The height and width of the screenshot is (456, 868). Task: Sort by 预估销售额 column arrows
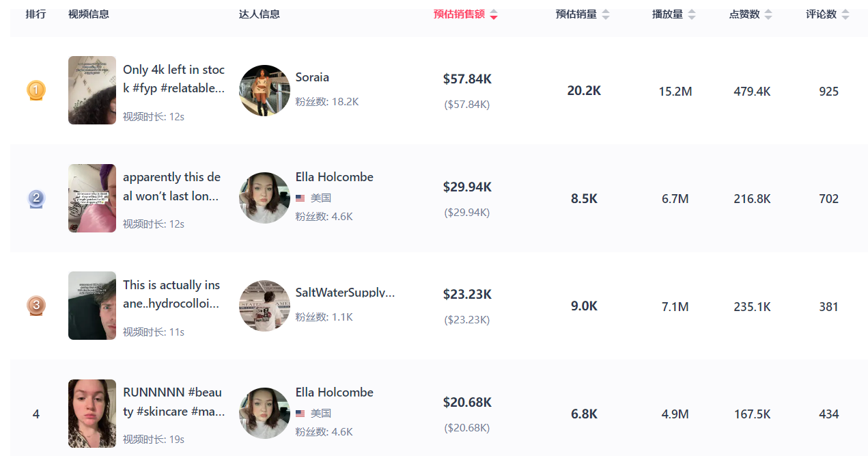[x=494, y=14]
